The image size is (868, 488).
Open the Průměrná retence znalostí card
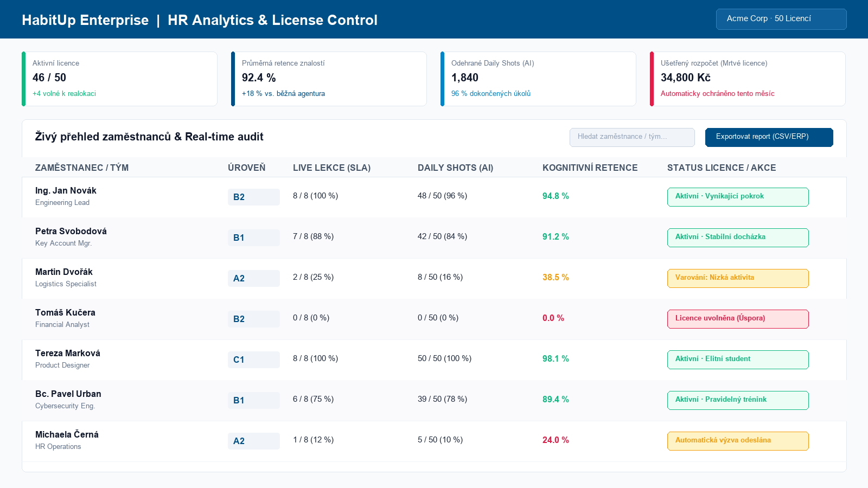tap(329, 79)
